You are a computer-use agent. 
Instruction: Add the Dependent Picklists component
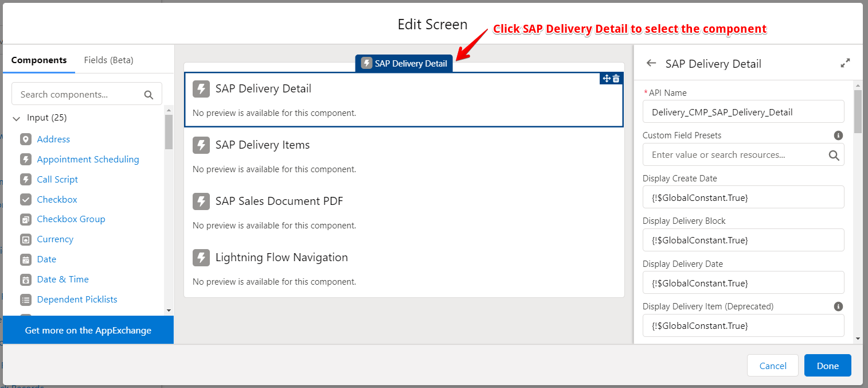coord(77,300)
